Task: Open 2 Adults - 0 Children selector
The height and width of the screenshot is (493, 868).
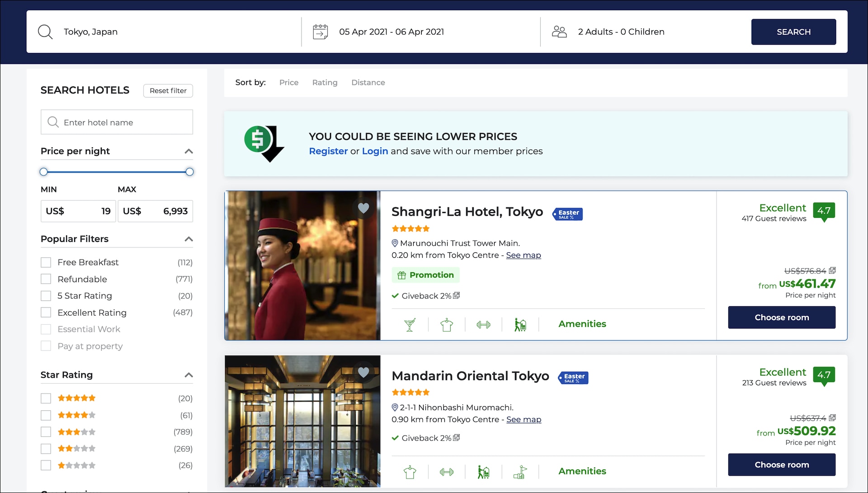Action: click(621, 32)
